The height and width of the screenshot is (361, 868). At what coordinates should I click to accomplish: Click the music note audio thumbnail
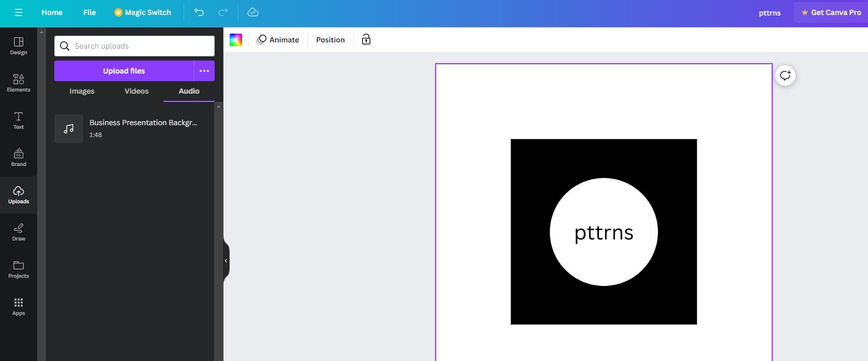click(x=69, y=129)
